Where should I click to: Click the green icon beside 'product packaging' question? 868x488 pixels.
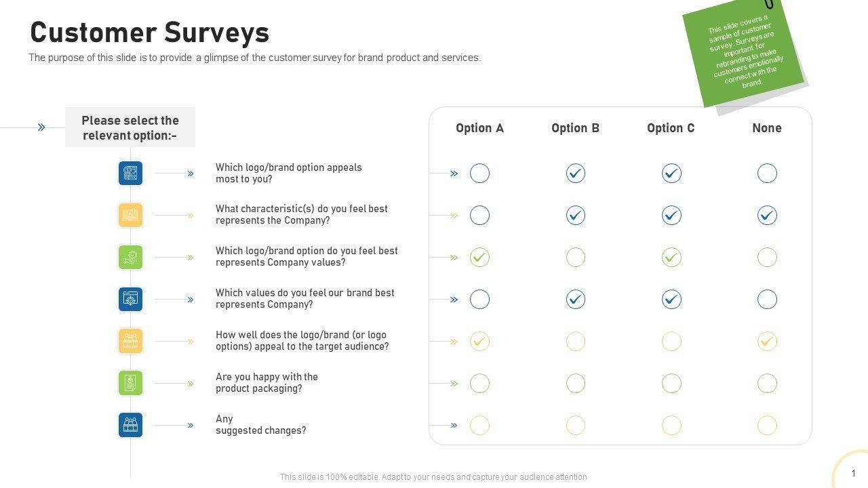[x=131, y=384]
